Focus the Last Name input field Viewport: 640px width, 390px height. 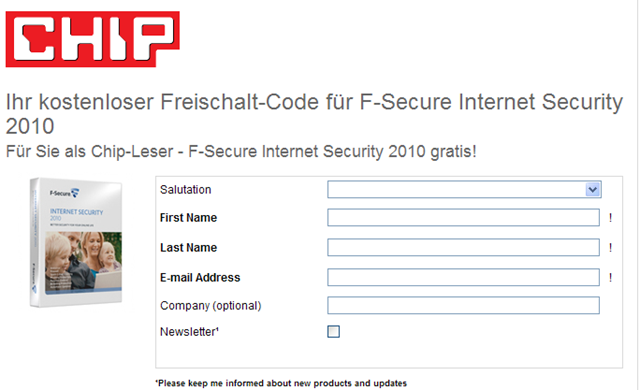pyautogui.click(x=463, y=247)
